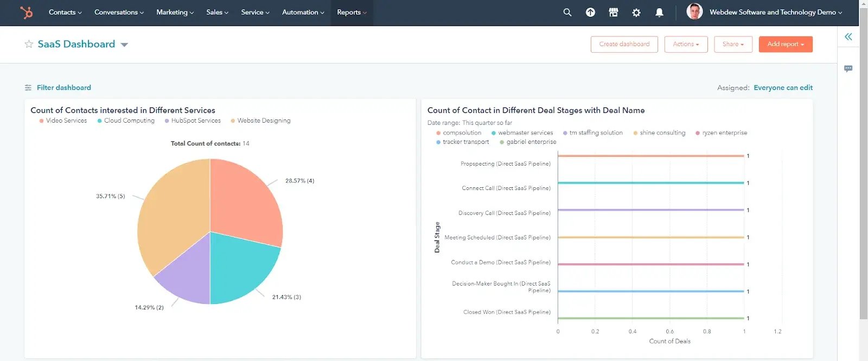Click the Count of Contacts interested title

point(123,110)
